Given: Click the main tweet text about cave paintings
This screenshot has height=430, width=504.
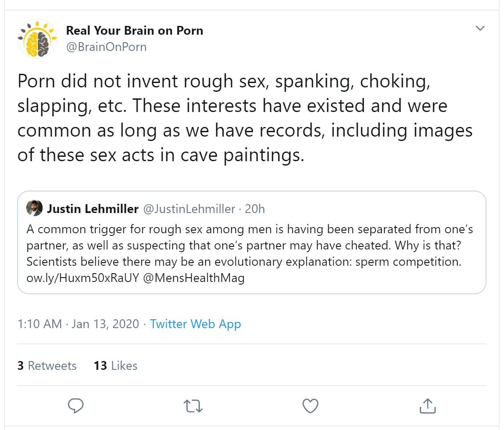Looking at the screenshot, I should 244,118.
